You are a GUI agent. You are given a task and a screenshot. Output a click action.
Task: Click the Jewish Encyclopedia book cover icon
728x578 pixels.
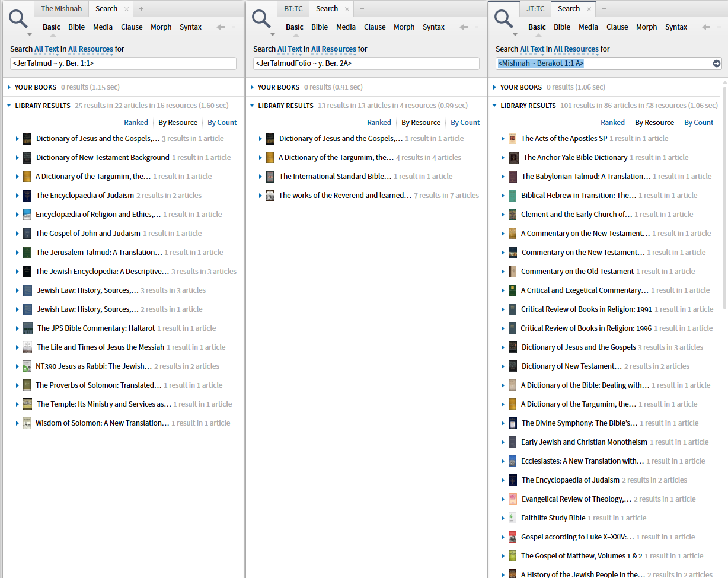[27, 272]
